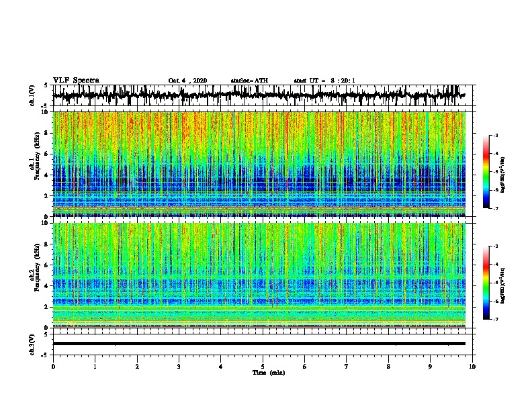Click the ch.1 voltage waveform trace
Screen dimensions: 532x411
click(259, 95)
